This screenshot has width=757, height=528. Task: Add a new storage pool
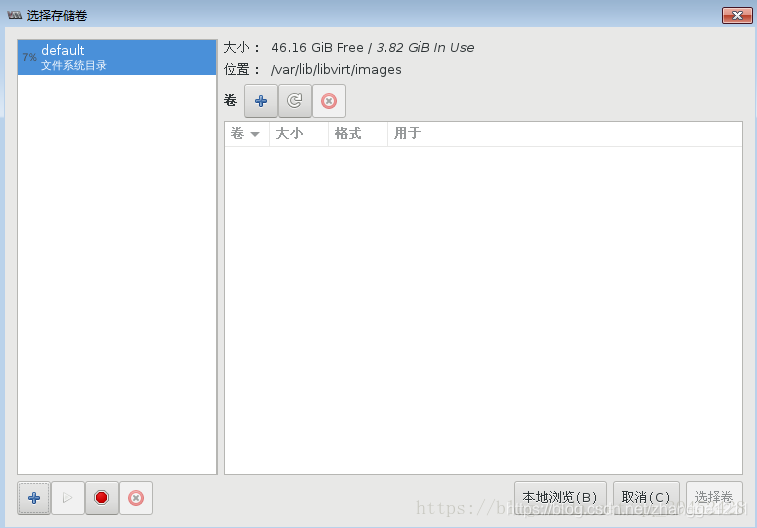click(x=34, y=498)
